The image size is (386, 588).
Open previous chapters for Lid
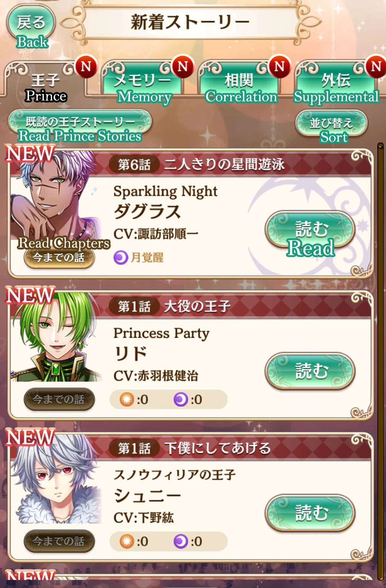59,399
